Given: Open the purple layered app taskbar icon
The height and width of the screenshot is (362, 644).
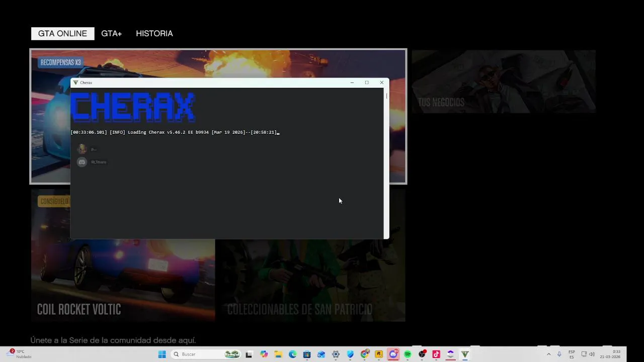Looking at the screenshot, I should click(451, 354).
